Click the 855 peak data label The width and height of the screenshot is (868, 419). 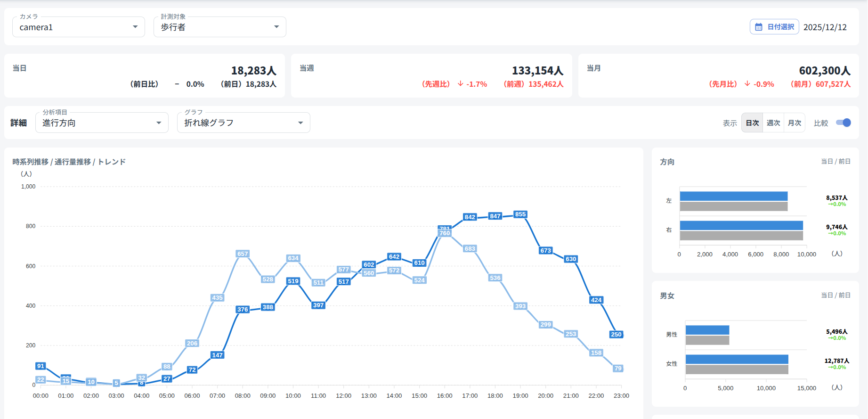coord(520,214)
